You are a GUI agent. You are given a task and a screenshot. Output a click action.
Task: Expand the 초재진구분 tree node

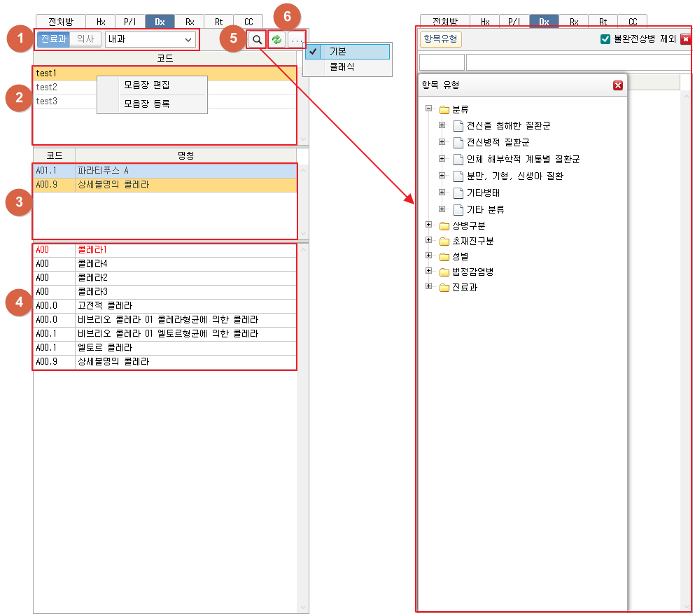[428, 240]
